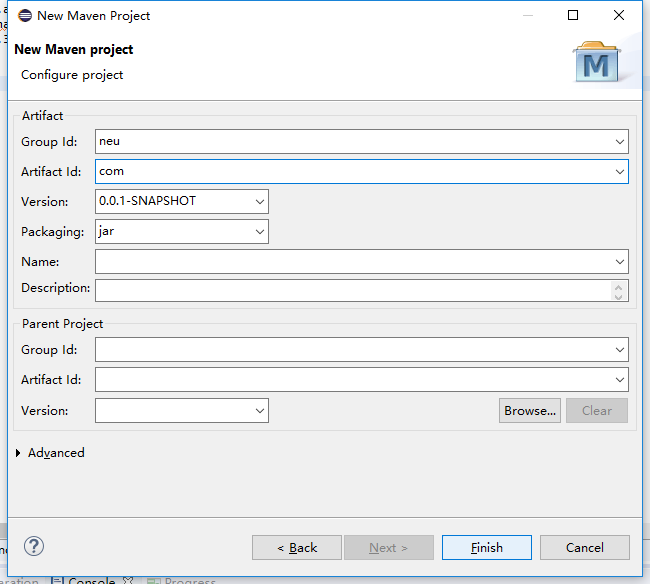Open Parent Project Group Id dropdown arrow
This screenshot has width=650, height=584.
[x=620, y=350]
